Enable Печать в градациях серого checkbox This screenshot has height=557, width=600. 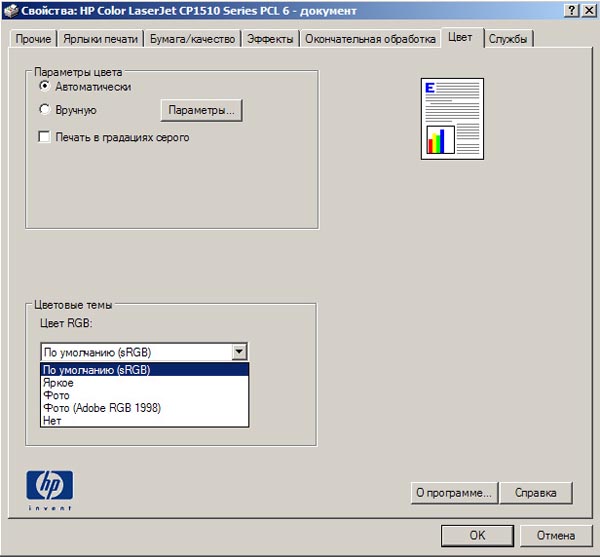pos(44,137)
